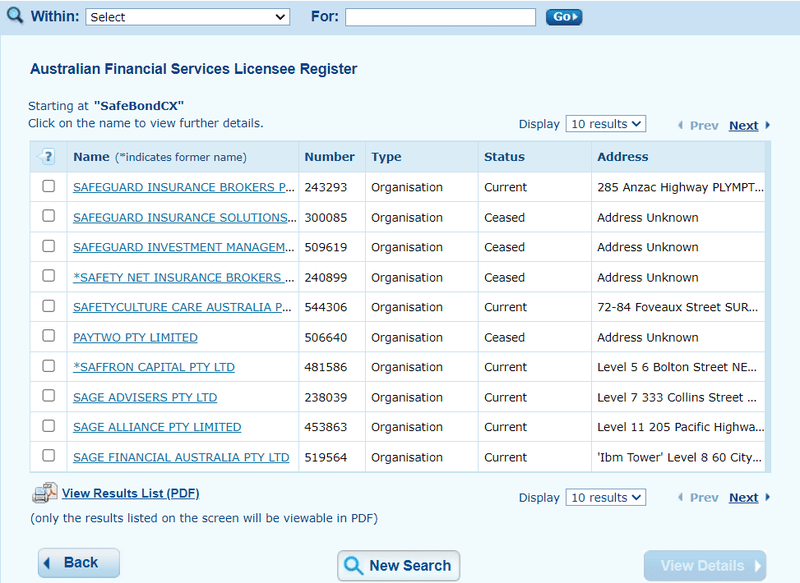
Task: Click the For search text field
Action: 440,17
